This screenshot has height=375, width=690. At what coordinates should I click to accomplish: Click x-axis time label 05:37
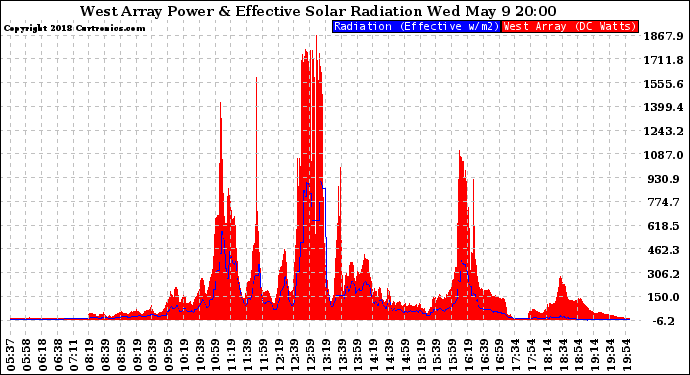tap(11, 355)
